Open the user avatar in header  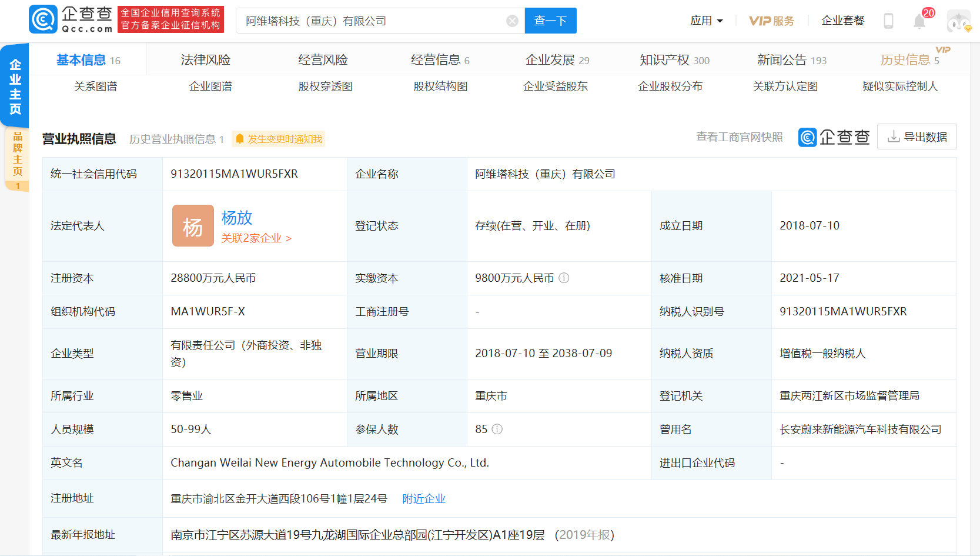958,21
